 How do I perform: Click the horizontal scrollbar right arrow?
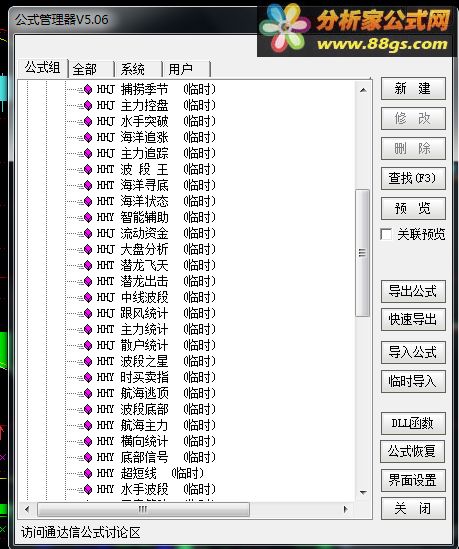346,509
